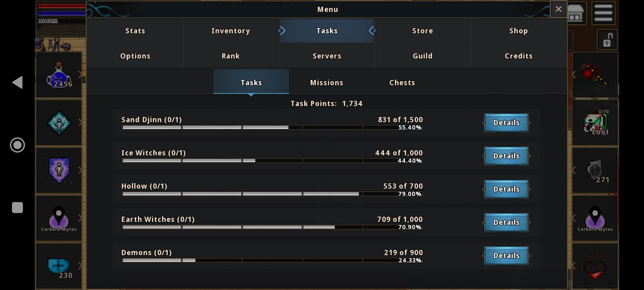Expand arrow beside the mana potion slot
The width and height of the screenshot is (644, 290).
(80, 75)
